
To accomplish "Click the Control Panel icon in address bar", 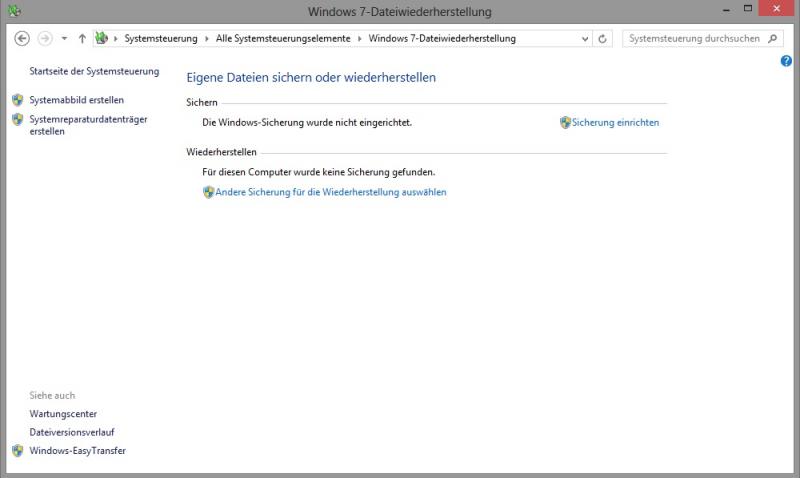I will 102,38.
